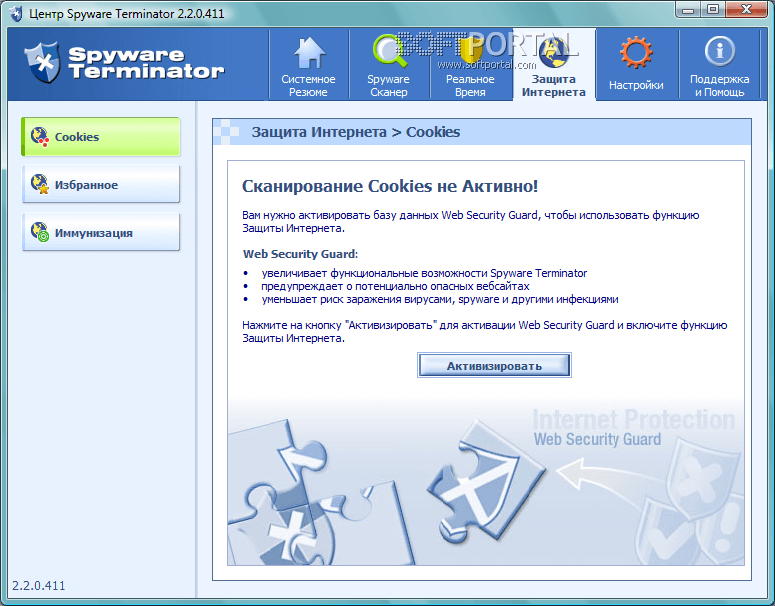
Task: Select the Защита Интернета globe icon
Action: [554, 51]
